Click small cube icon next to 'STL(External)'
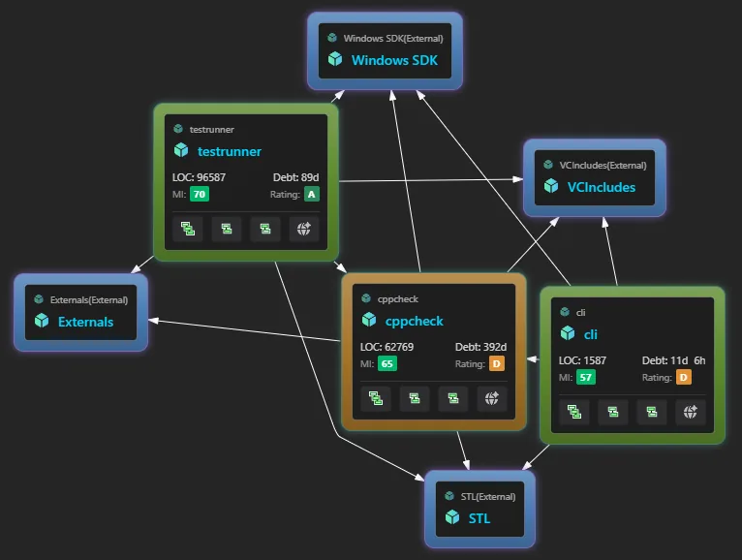 click(x=449, y=496)
